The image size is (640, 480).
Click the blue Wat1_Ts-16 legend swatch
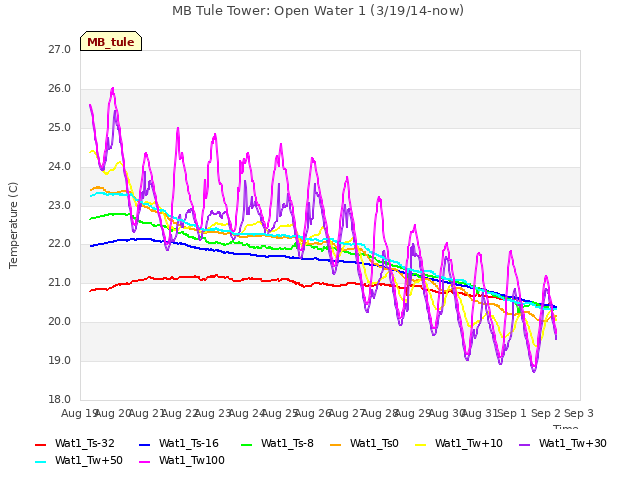(144, 444)
